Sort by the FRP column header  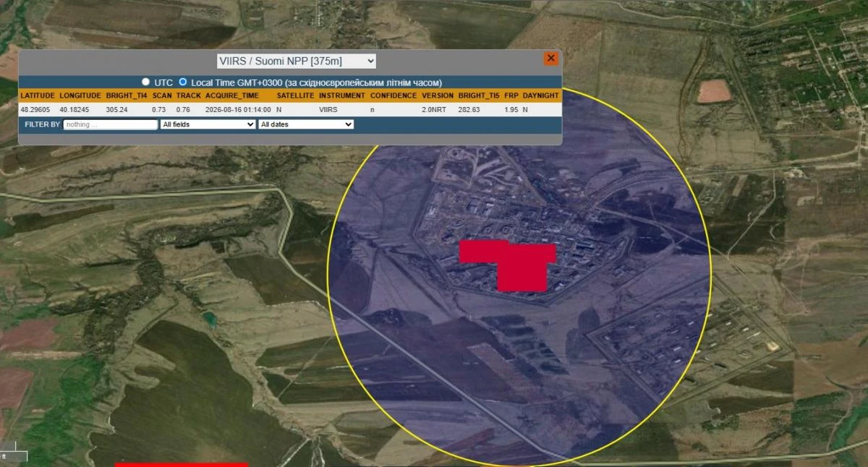(x=511, y=95)
